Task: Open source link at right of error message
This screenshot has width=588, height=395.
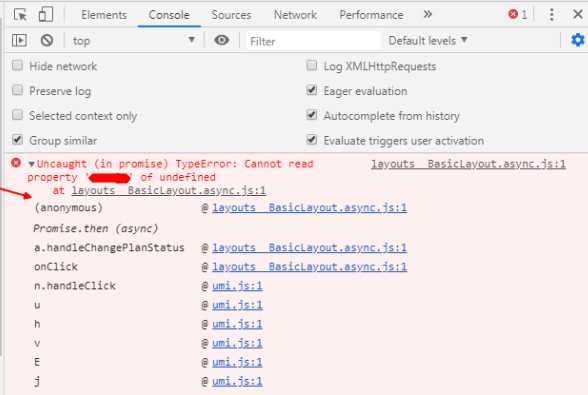Action: (468, 164)
